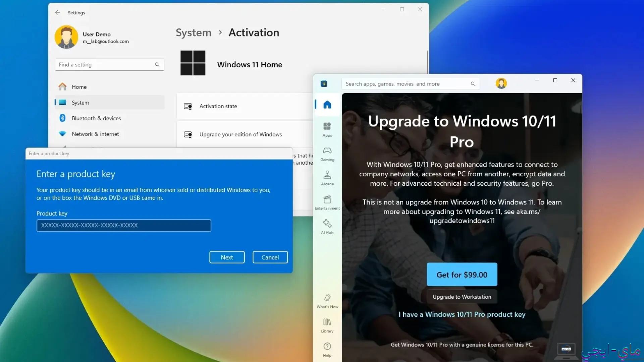Click the Bluetooth icon in Settings sidebar

[62, 118]
